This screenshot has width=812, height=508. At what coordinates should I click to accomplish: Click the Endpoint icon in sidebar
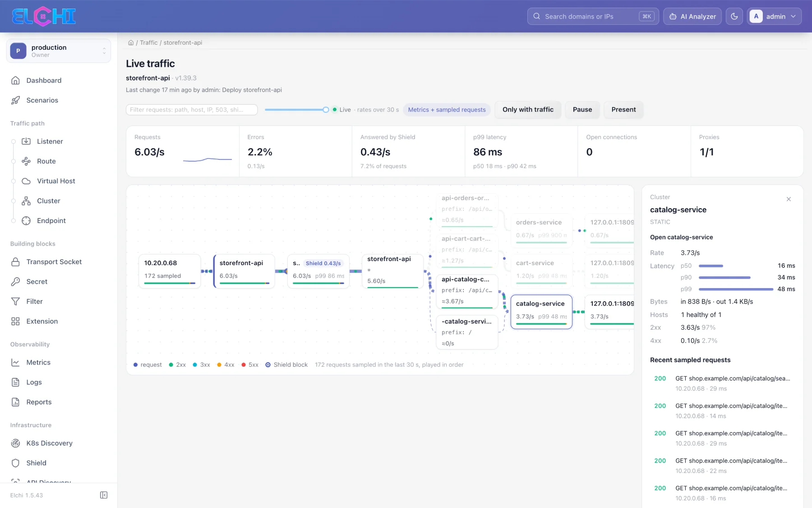tap(26, 221)
